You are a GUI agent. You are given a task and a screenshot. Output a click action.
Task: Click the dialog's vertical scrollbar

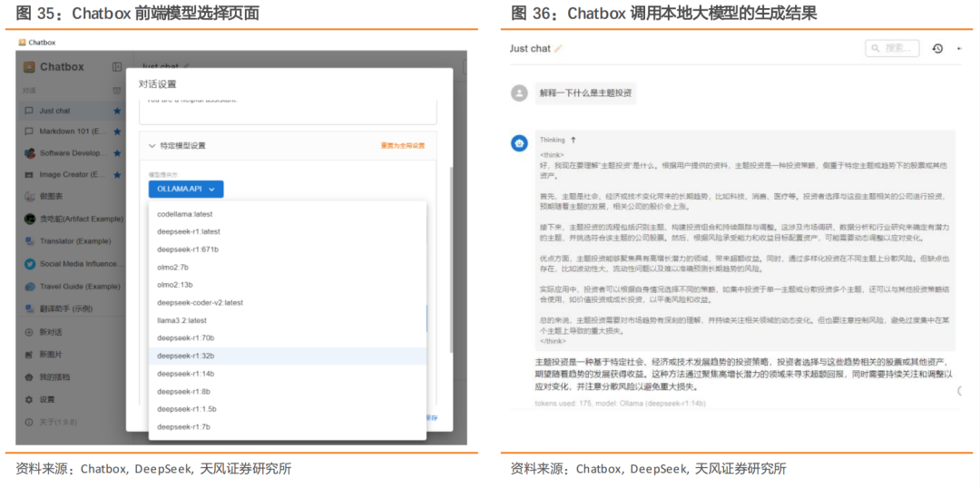pyautogui.click(x=451, y=259)
